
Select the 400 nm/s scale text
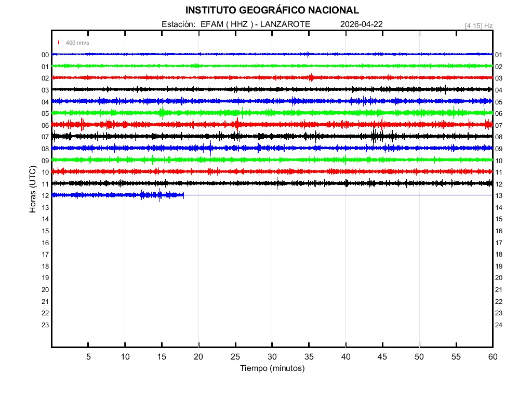77,43
